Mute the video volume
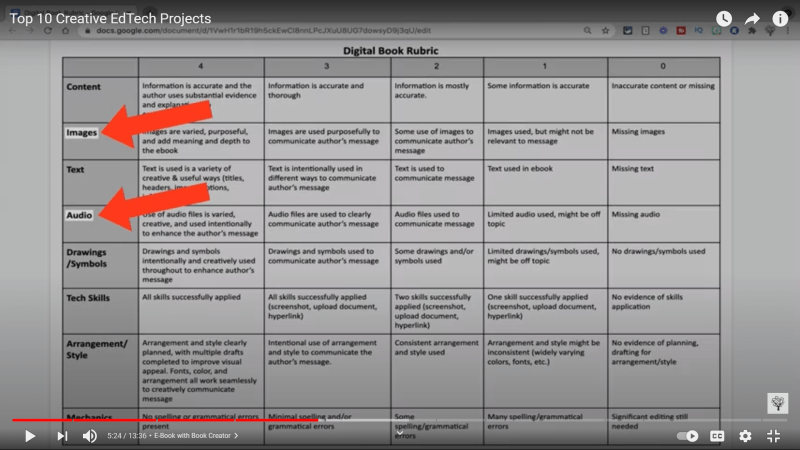 tap(90, 436)
